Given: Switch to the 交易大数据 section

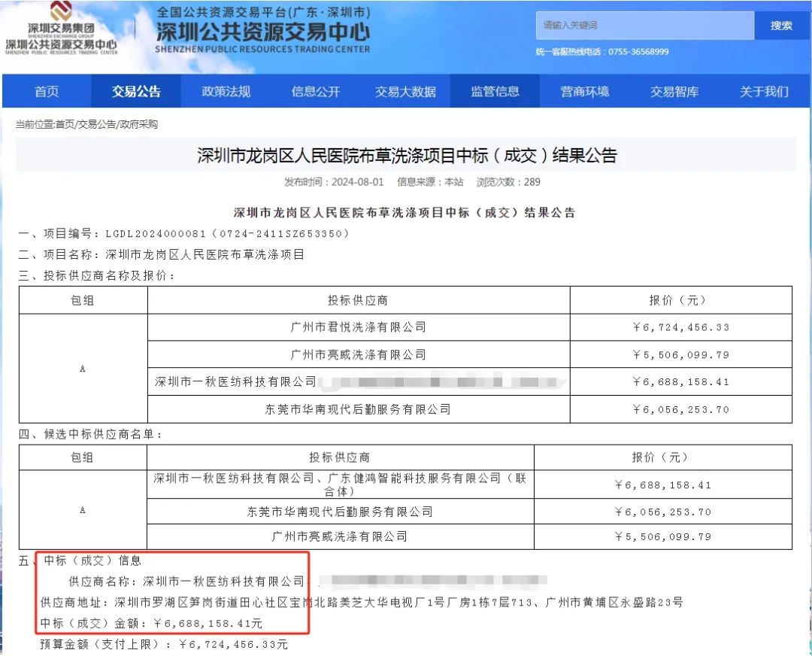Looking at the screenshot, I should pos(405,92).
